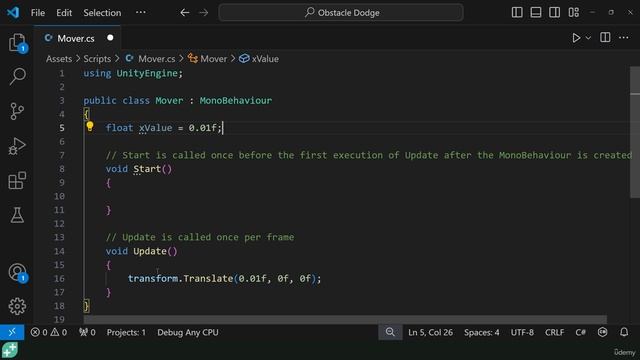Open the Accounts menu icon

coord(17,273)
